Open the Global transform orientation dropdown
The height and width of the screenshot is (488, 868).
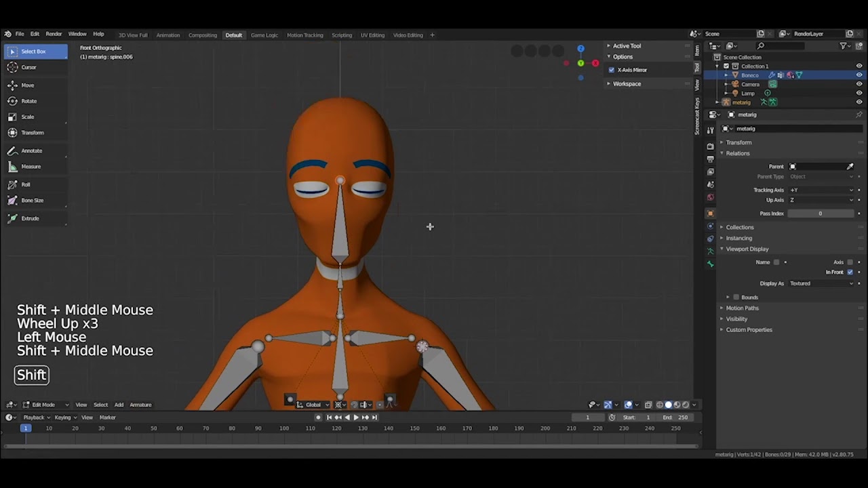coord(313,405)
